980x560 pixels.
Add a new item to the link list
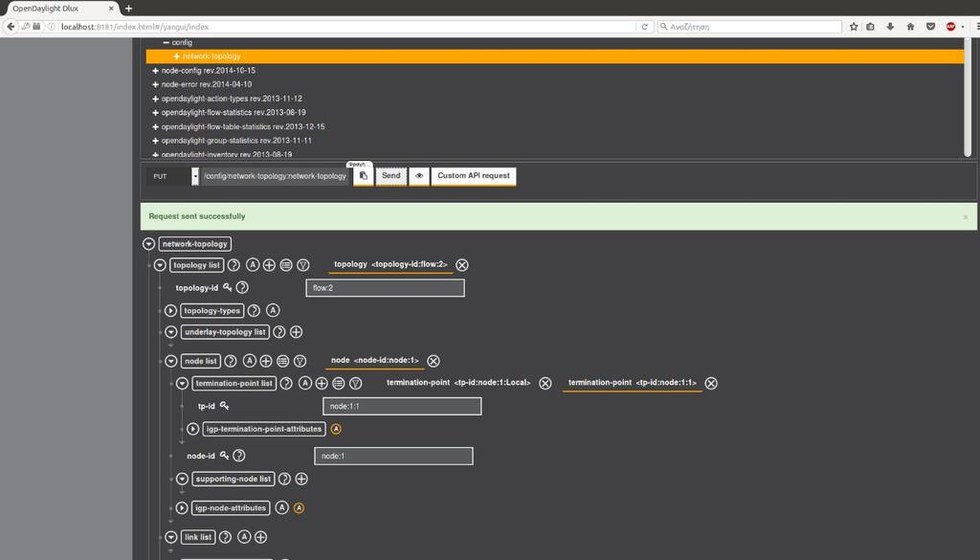coord(261,537)
